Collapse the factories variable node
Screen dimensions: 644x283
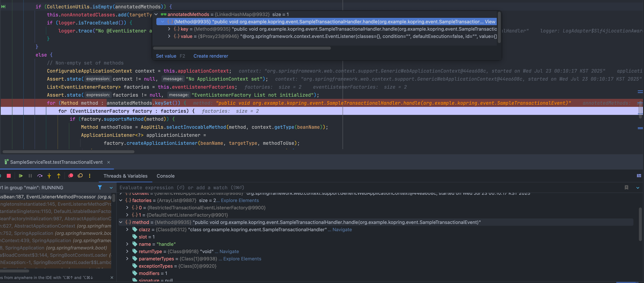click(121, 200)
